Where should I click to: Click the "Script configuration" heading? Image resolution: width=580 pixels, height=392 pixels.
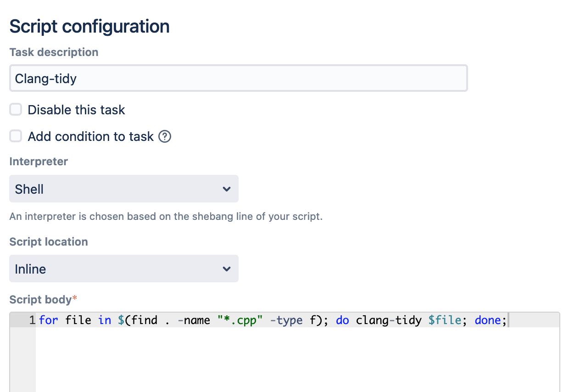pos(89,26)
